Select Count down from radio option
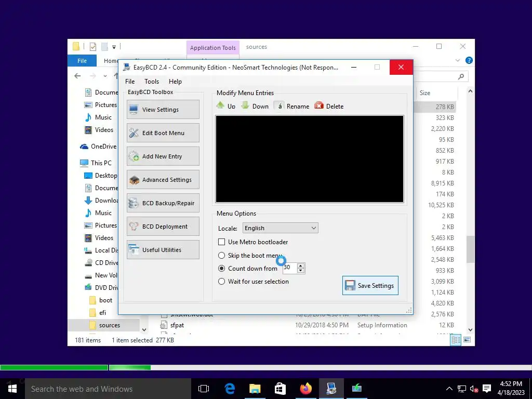The width and height of the screenshot is (532, 399). (221, 269)
